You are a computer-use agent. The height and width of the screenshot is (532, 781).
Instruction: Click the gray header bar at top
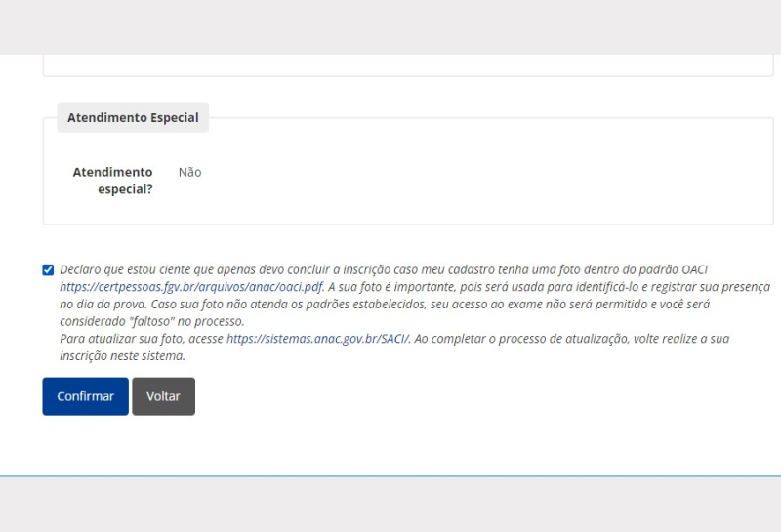tap(390, 26)
